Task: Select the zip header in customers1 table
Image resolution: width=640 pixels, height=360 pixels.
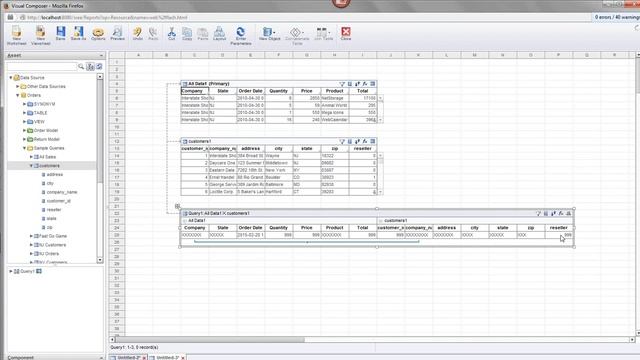Action: point(335,149)
